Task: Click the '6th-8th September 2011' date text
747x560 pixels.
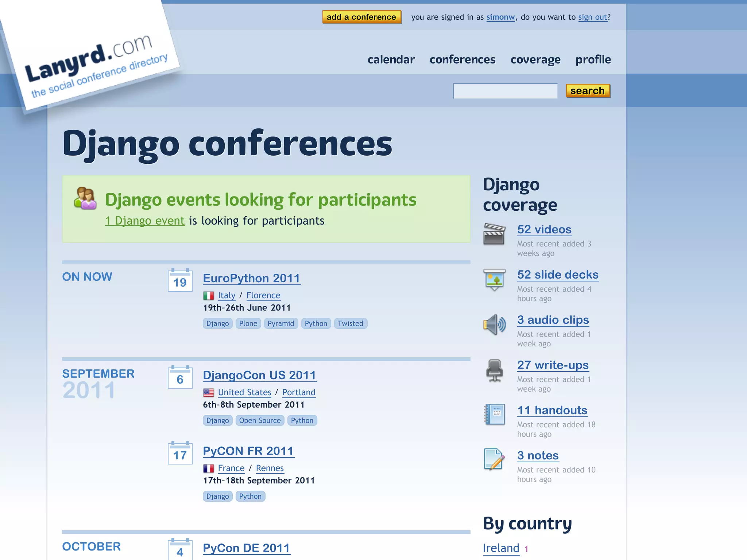Action: [253, 405]
